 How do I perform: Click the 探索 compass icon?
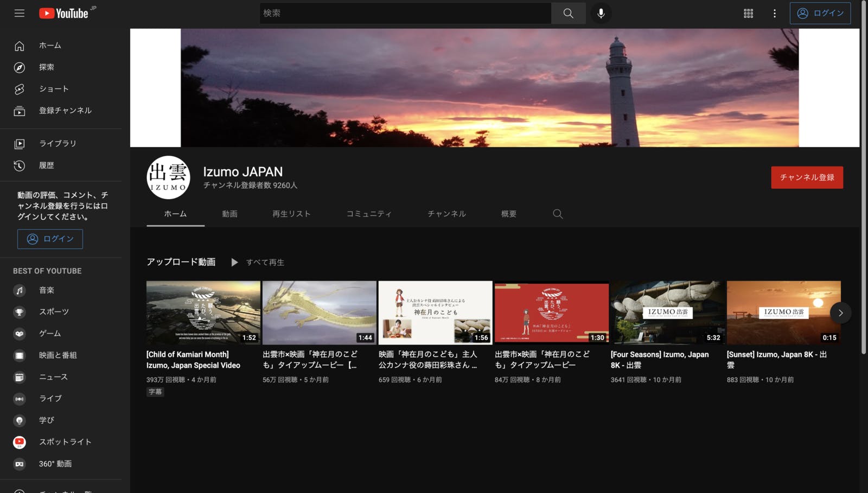point(20,67)
